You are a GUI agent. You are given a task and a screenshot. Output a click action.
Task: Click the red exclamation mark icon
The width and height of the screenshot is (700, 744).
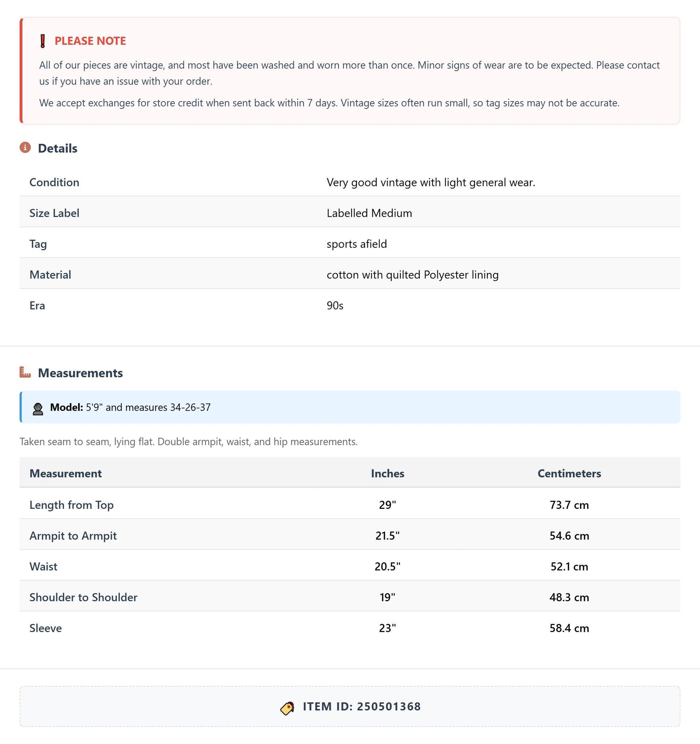43,41
